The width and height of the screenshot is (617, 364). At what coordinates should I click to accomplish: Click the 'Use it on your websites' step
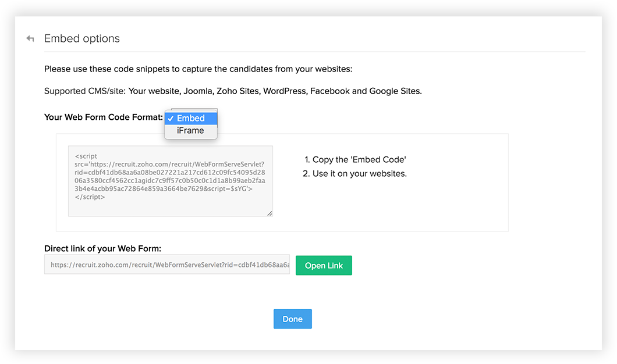[359, 173]
